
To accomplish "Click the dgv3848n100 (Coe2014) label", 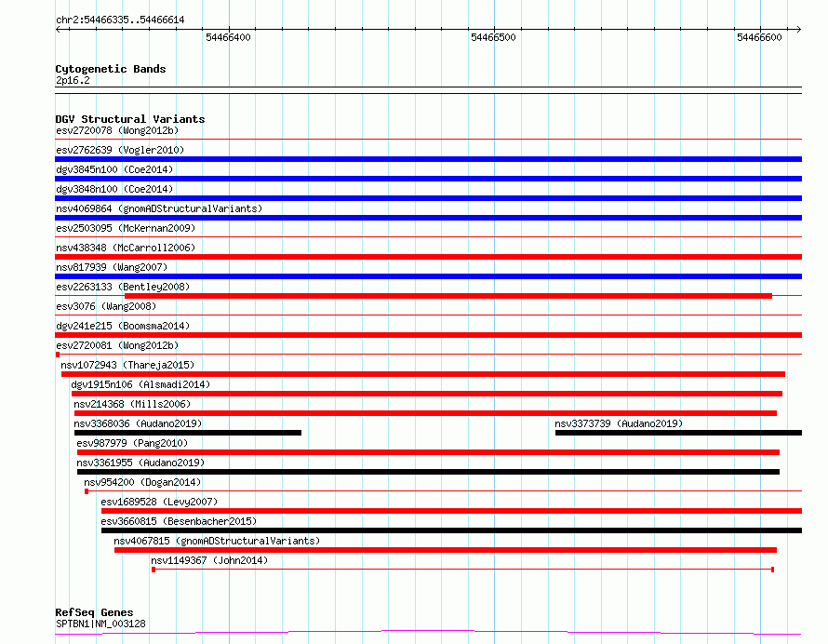I will coord(114,189).
